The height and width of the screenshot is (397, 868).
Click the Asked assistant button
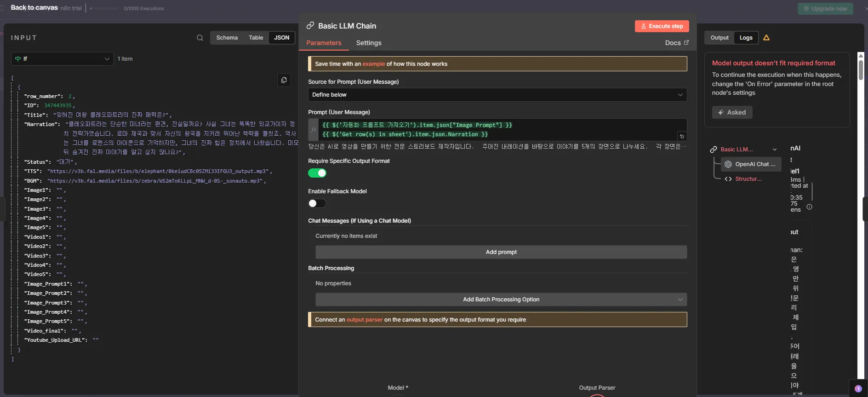point(732,112)
